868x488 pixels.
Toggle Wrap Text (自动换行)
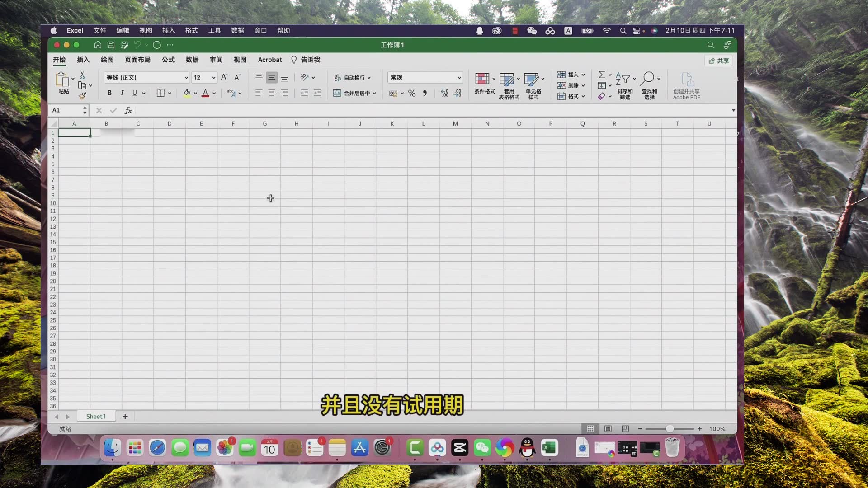(352, 77)
